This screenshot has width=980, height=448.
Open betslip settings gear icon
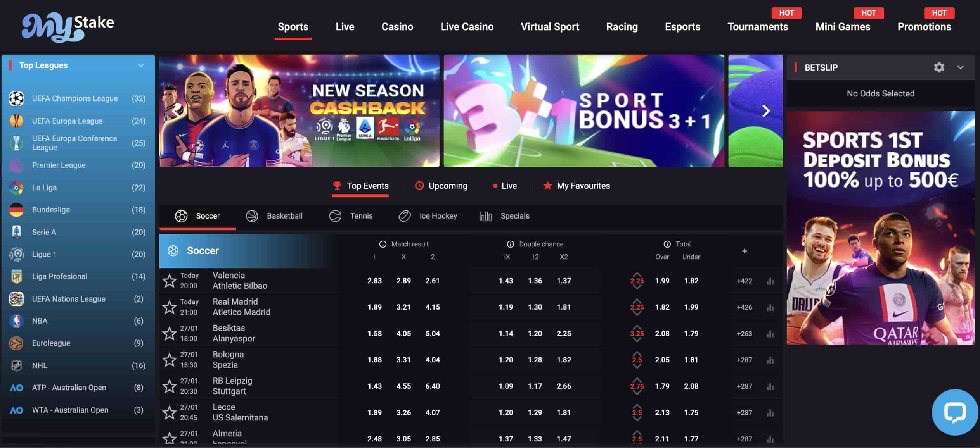point(939,67)
